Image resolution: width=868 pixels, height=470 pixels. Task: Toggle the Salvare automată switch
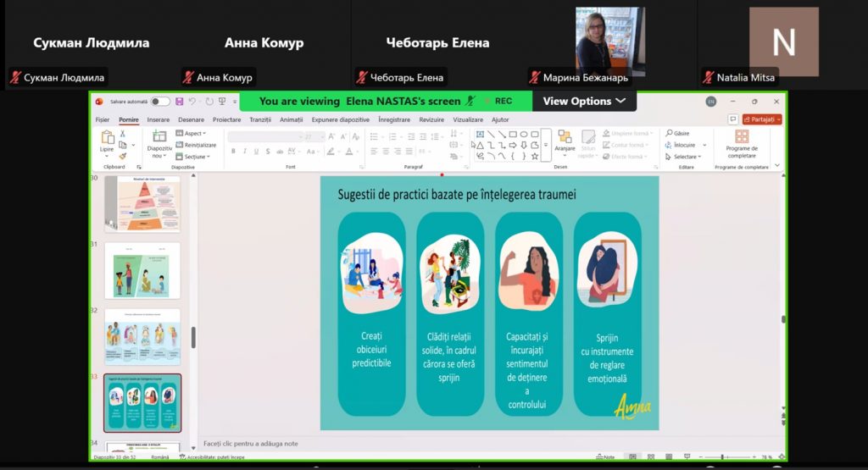point(159,102)
